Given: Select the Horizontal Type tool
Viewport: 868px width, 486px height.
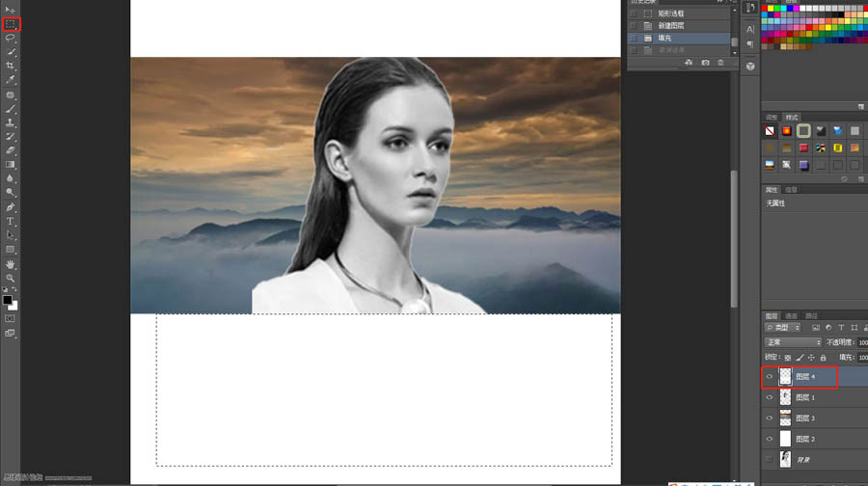Looking at the screenshot, I should tap(10, 222).
